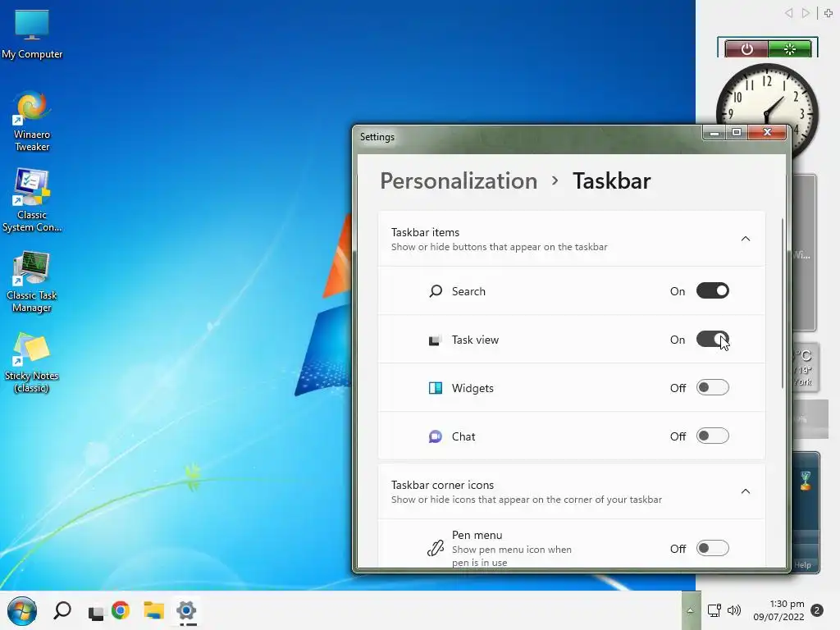Enable the Chat toggle
840x630 pixels.
coord(713,436)
